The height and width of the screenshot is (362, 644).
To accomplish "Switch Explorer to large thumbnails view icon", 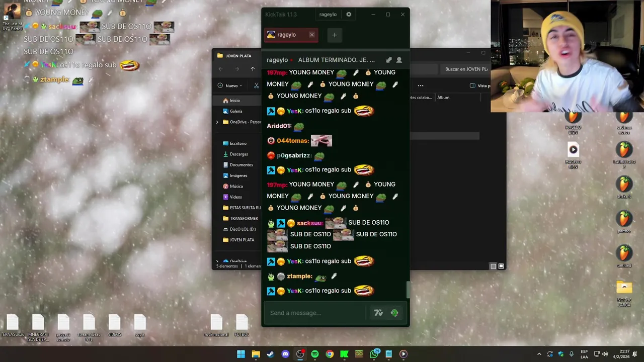I will [501, 266].
